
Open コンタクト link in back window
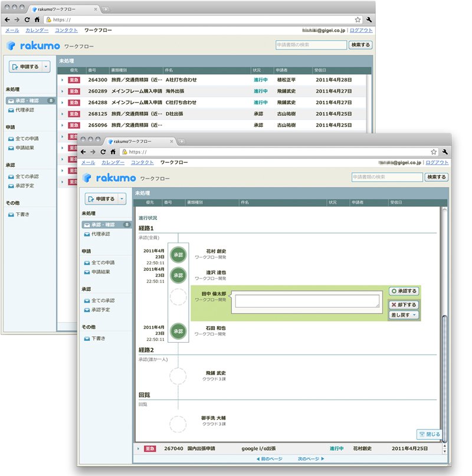[x=66, y=30]
